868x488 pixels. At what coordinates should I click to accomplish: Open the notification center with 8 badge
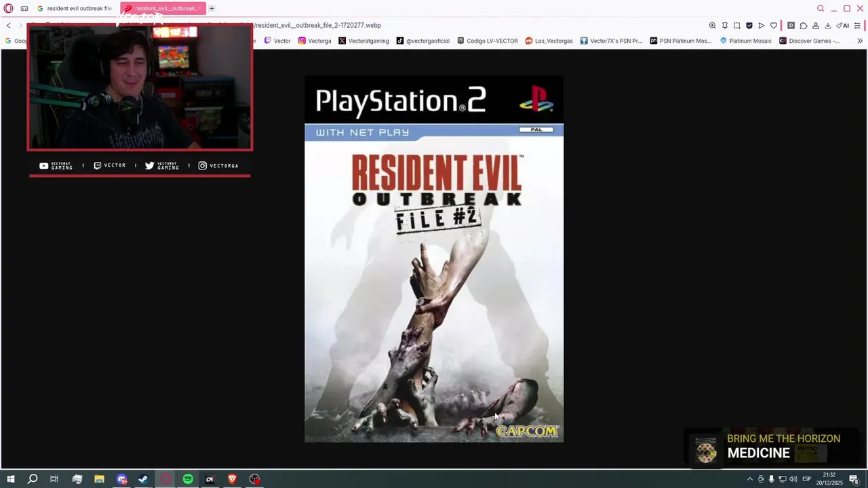click(854, 479)
